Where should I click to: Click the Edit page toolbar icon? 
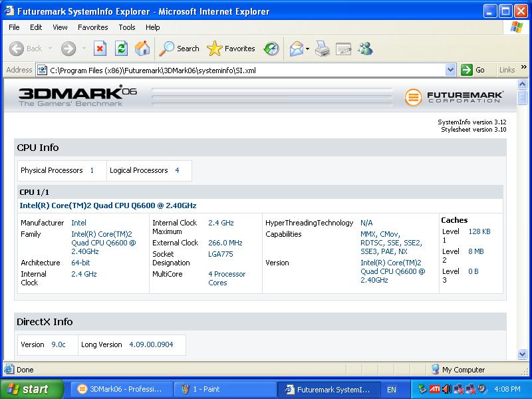tap(343, 49)
